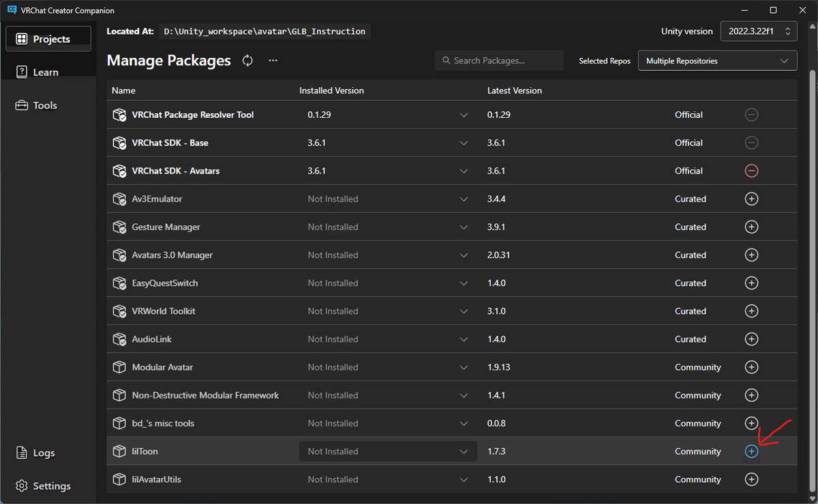The image size is (818, 504).
Task: Add the VRWorld Toolkit package
Action: 751,311
